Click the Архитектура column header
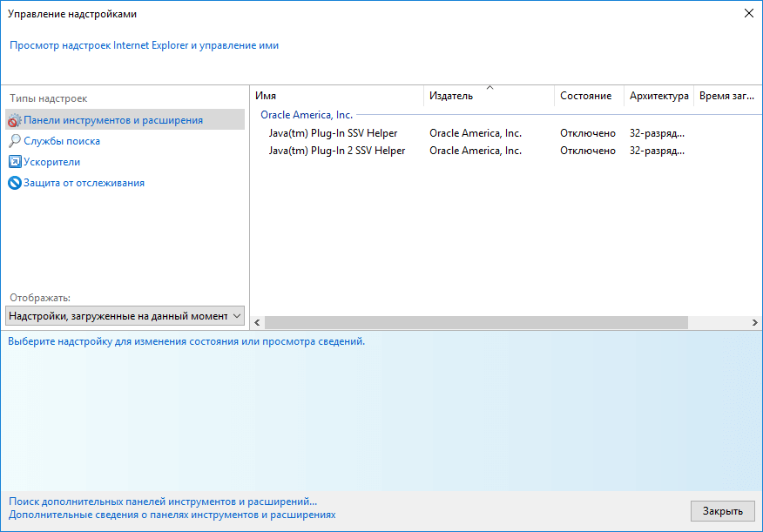Image resolution: width=763 pixels, height=532 pixels. (658, 96)
